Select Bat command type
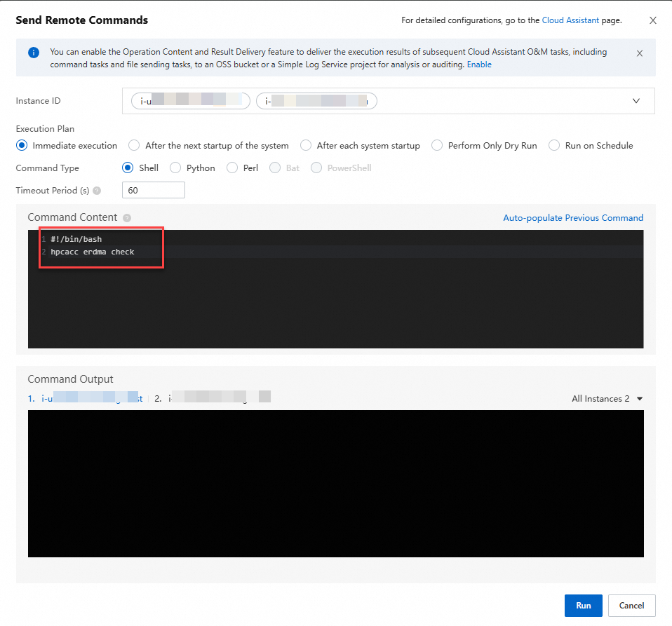The width and height of the screenshot is (672, 626). pyautogui.click(x=275, y=168)
